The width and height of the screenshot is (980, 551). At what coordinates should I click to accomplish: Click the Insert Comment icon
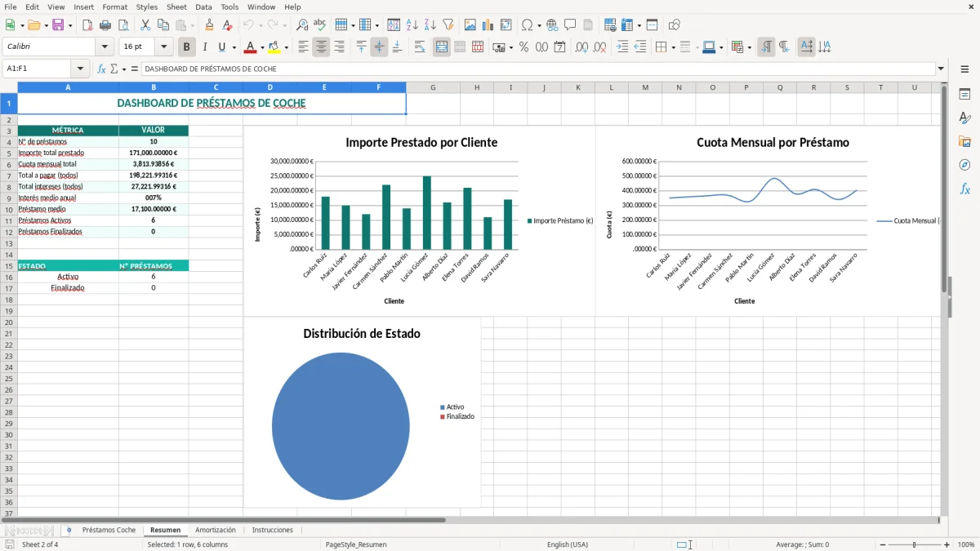(570, 25)
